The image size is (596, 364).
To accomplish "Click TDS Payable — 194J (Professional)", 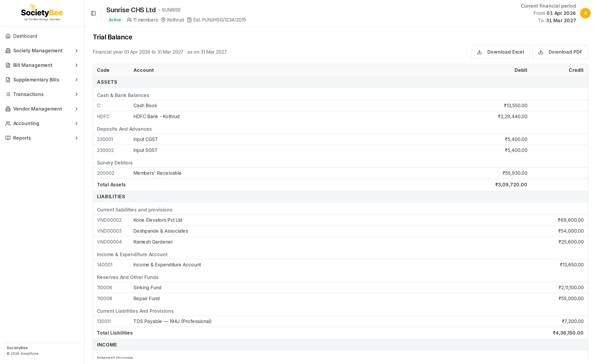I will [x=172, y=321].
